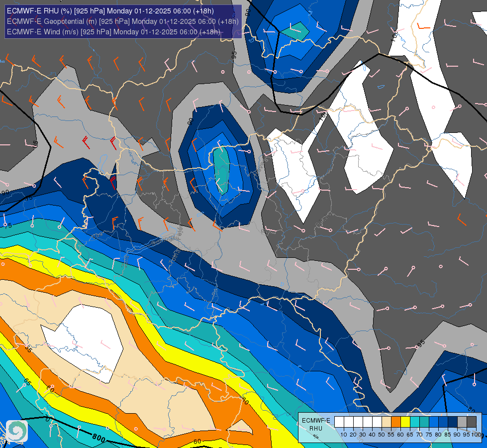This screenshot has height=448, width=487.
Task: Click the legend value label 10
Action: [344, 435]
